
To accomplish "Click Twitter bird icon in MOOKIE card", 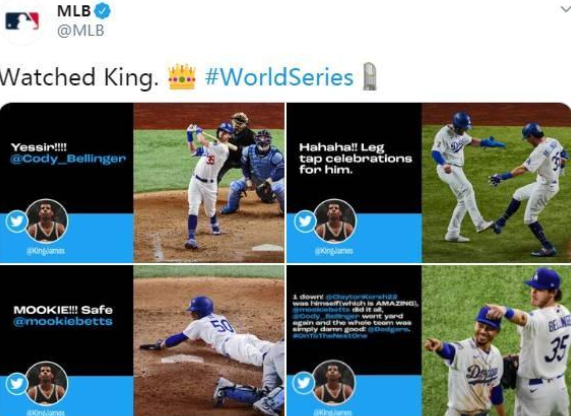I will 16,383.
